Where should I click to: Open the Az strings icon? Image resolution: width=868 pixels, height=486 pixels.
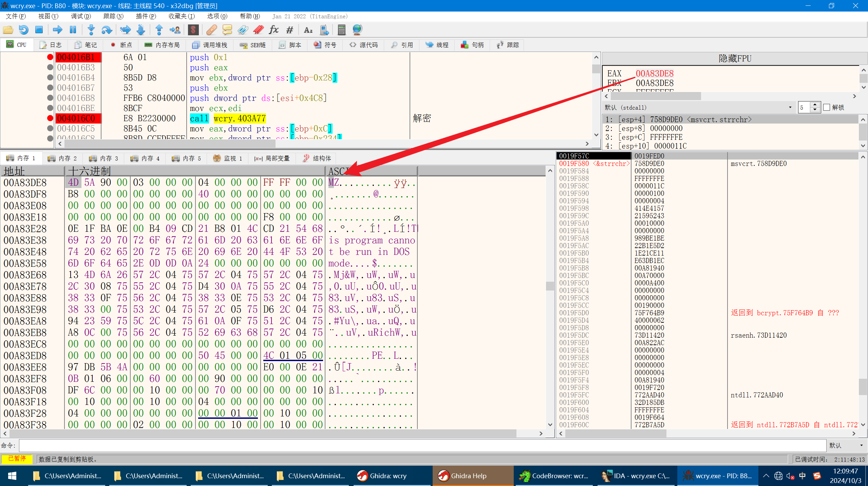(308, 30)
